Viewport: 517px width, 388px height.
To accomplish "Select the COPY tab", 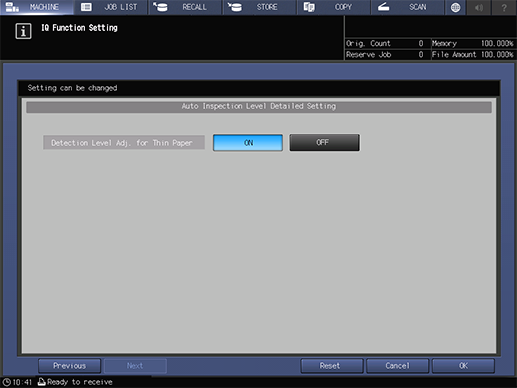I will pos(333,7).
